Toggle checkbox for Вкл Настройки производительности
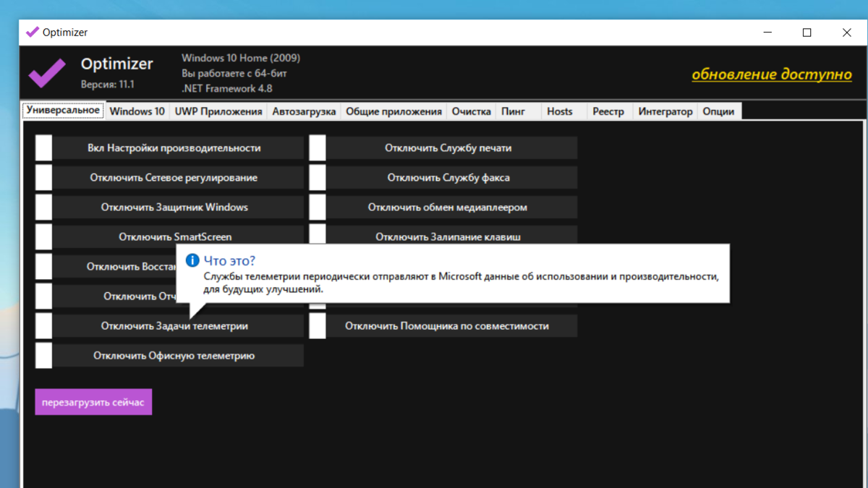The width and height of the screenshot is (868, 488). pyautogui.click(x=43, y=148)
